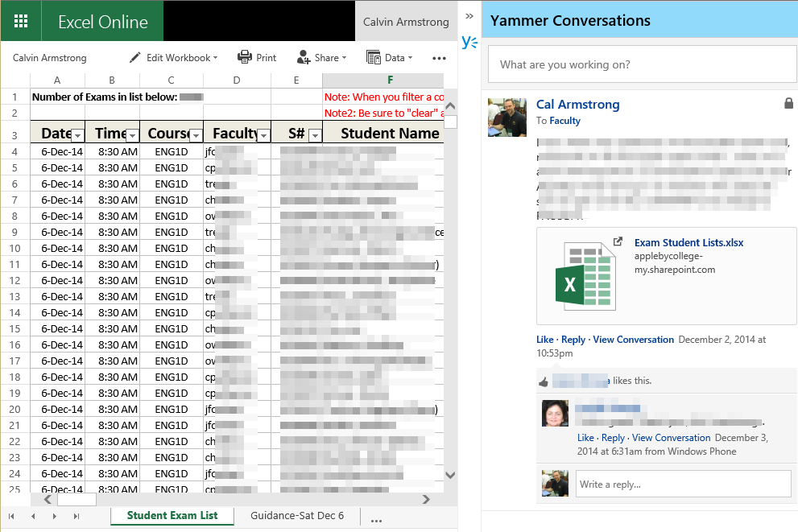
Task: Click the lock icon on Cal Armstrong's post
Action: [x=788, y=103]
